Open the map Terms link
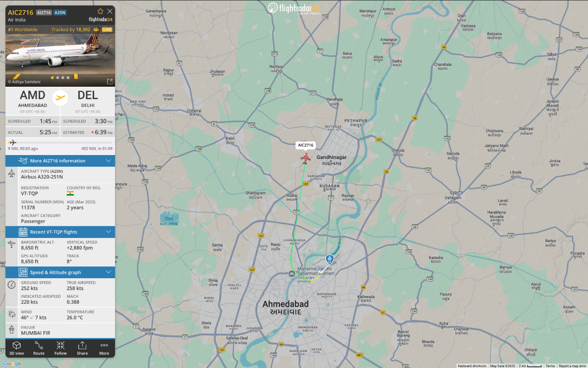This screenshot has width=588, height=368. coord(550,366)
